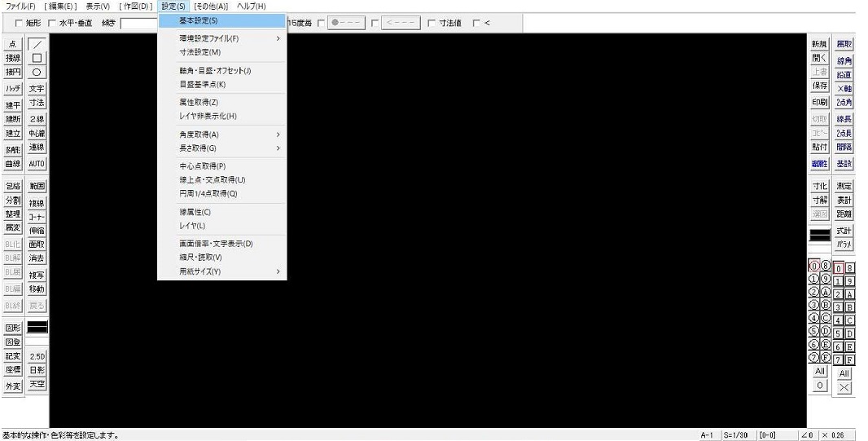Select the rectangle (□) drawing tool
868x441 pixels.
(37, 58)
